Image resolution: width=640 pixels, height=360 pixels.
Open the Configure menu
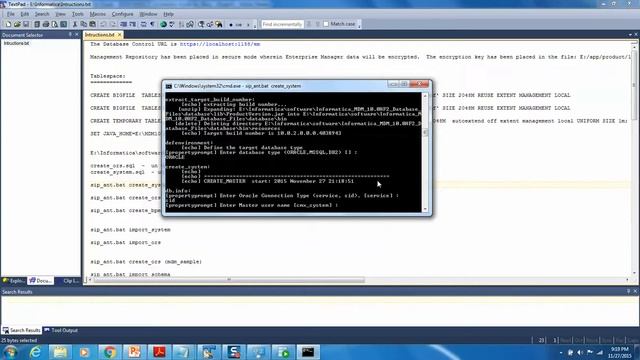[x=122, y=14]
